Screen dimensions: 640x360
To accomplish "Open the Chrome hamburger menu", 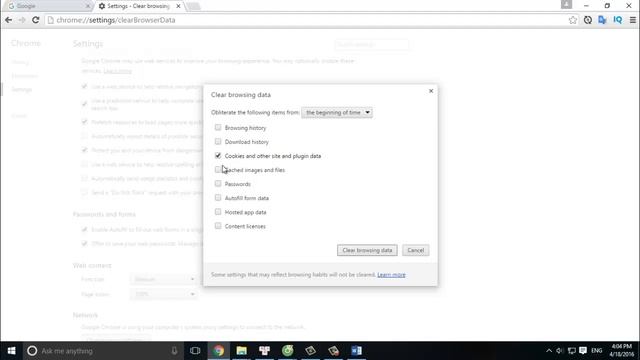I will 633,20.
